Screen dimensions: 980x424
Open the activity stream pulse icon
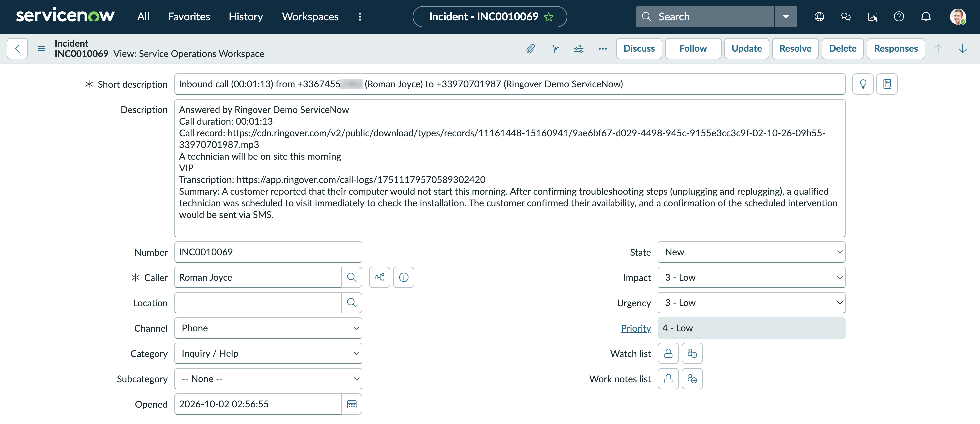555,49
